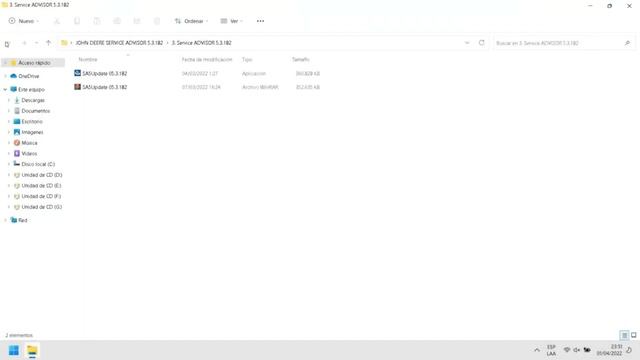Open the Ver view dropdown
The width and height of the screenshot is (640, 360).
(x=231, y=21)
